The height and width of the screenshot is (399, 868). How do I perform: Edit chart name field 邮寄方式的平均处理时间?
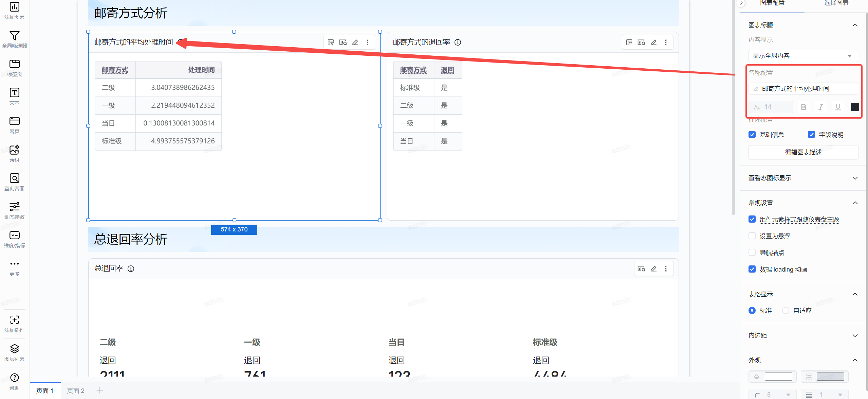[x=803, y=89]
